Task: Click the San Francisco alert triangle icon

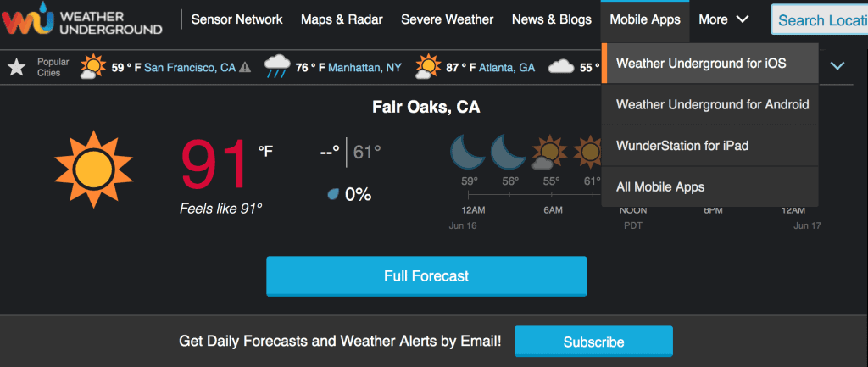Action: click(x=245, y=68)
